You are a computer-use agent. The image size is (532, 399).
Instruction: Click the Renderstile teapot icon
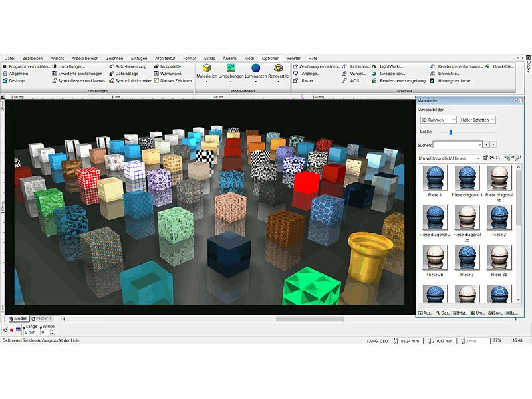click(279, 68)
